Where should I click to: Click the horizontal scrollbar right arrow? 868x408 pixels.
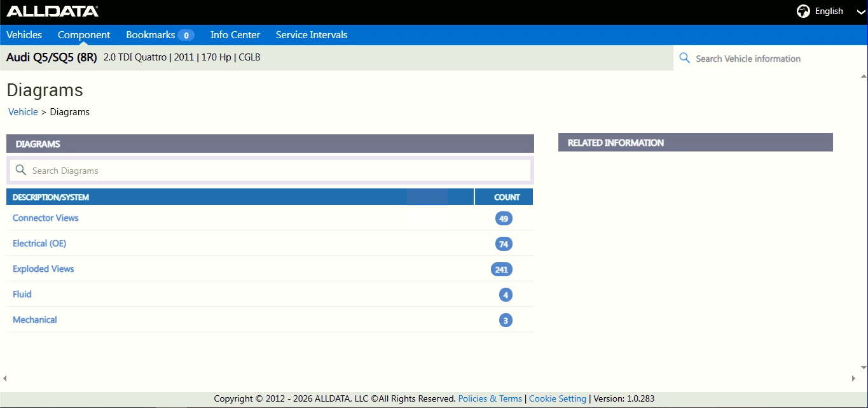coord(853,378)
